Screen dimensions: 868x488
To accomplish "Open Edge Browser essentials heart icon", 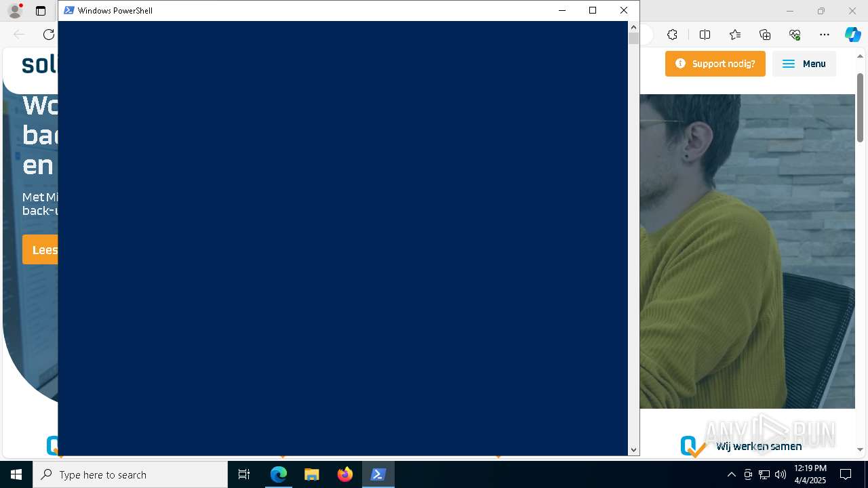I will click(x=795, y=35).
